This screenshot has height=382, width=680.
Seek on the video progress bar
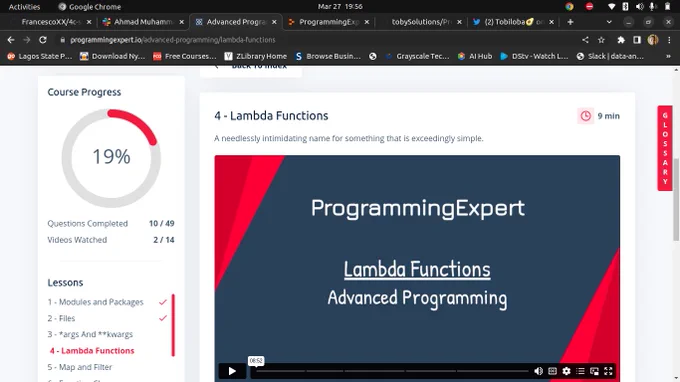pos(392,371)
